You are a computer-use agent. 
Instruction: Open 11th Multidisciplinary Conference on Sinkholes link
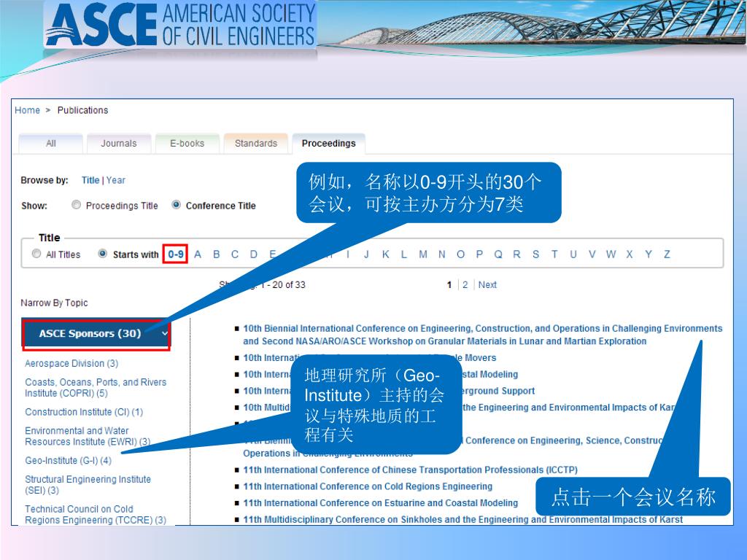[462, 519]
